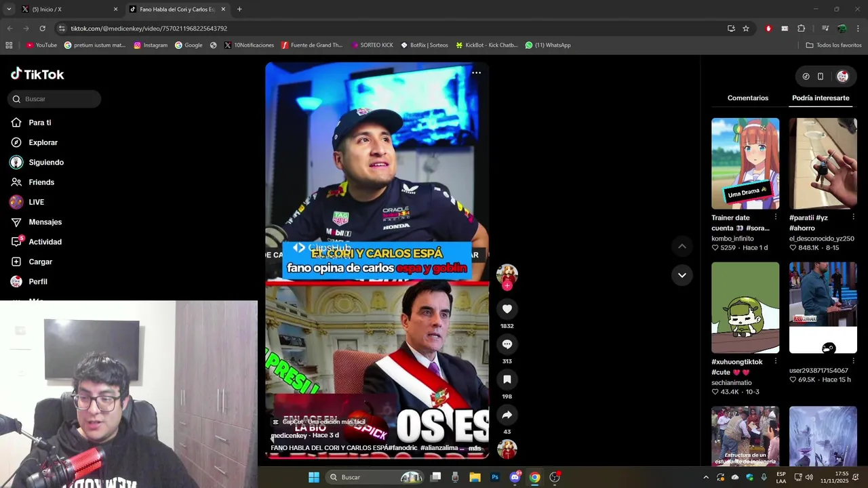868x488 pixels.
Task: Open Uma Drama Trainer date thumbnail
Action: point(745,163)
